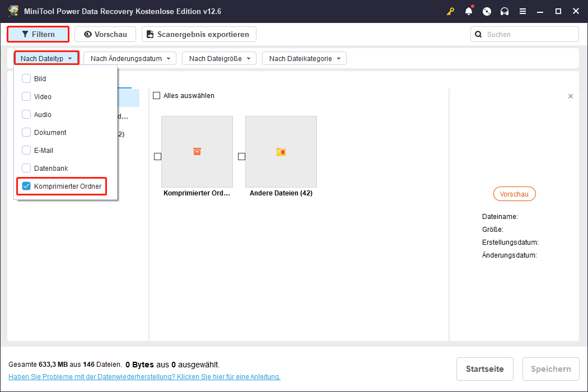Click the Startseite button
This screenshot has height=392, width=588.
click(x=484, y=369)
